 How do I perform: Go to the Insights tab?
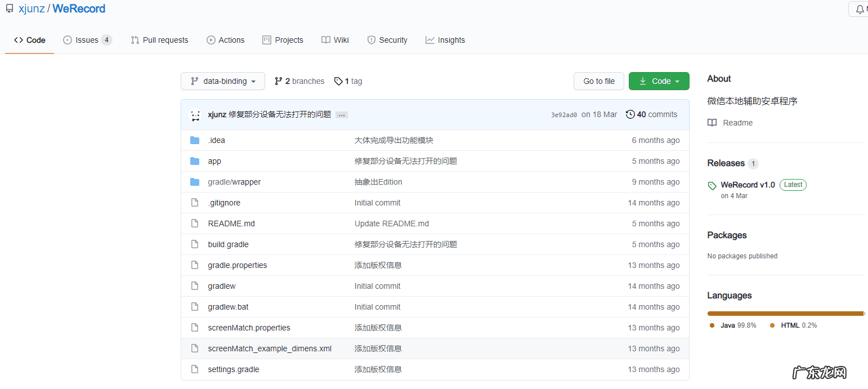[445, 40]
